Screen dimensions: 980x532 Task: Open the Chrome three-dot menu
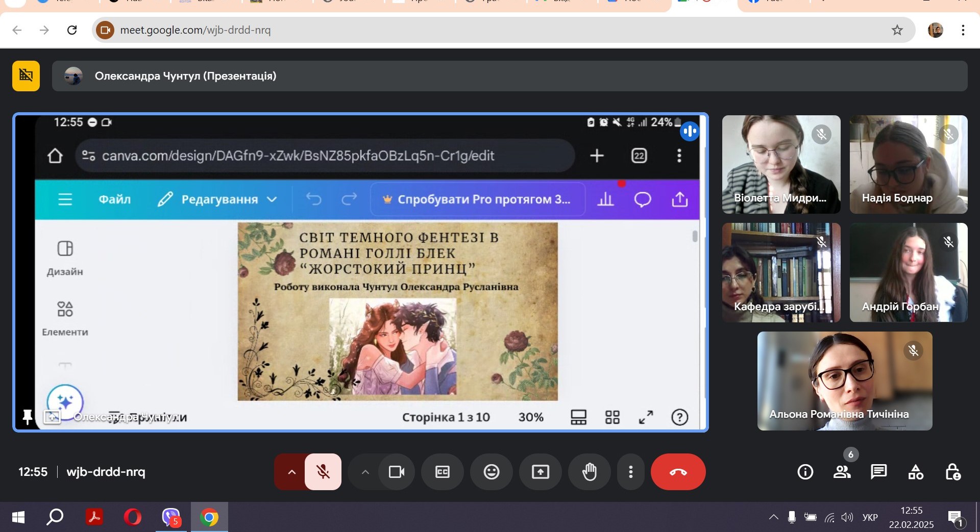tap(963, 30)
